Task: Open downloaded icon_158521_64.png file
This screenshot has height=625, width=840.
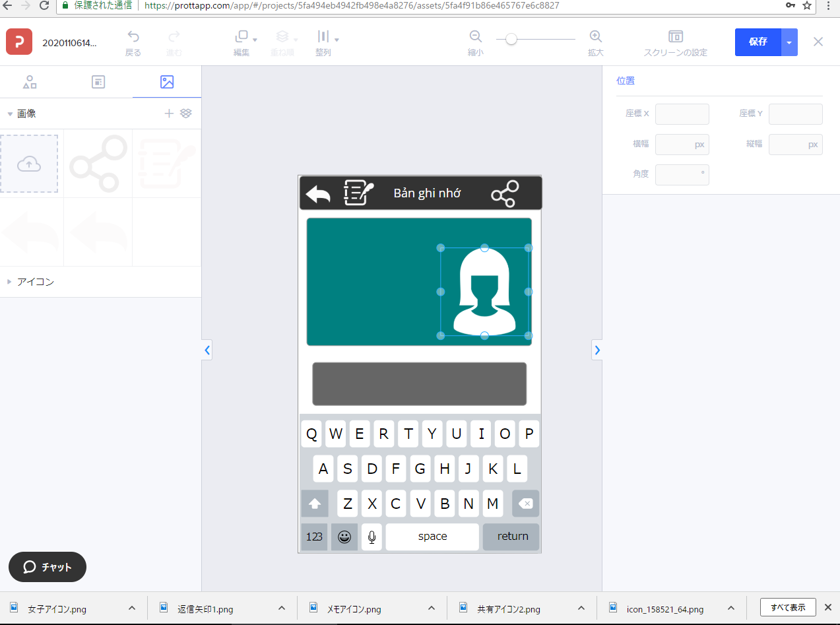Action: (665, 609)
